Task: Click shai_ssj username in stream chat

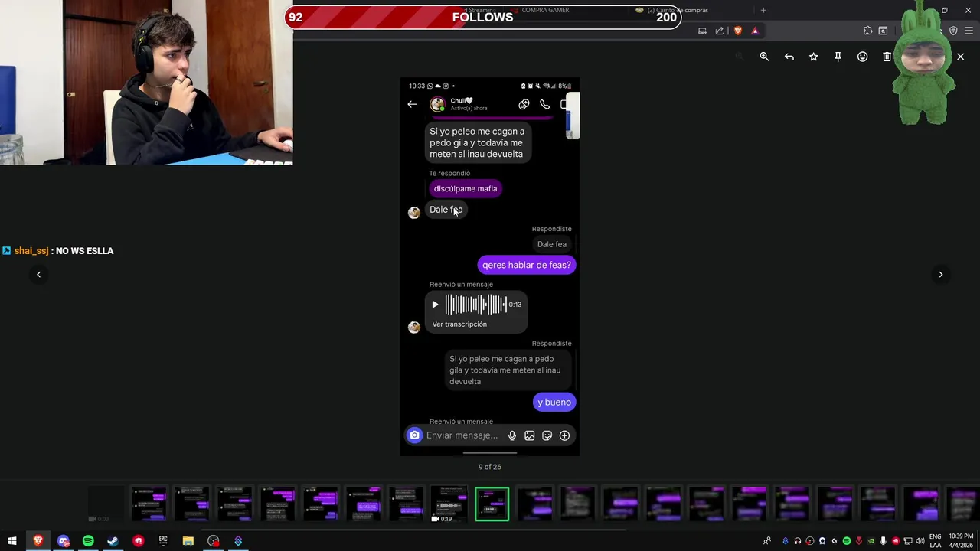Action: click(x=31, y=251)
